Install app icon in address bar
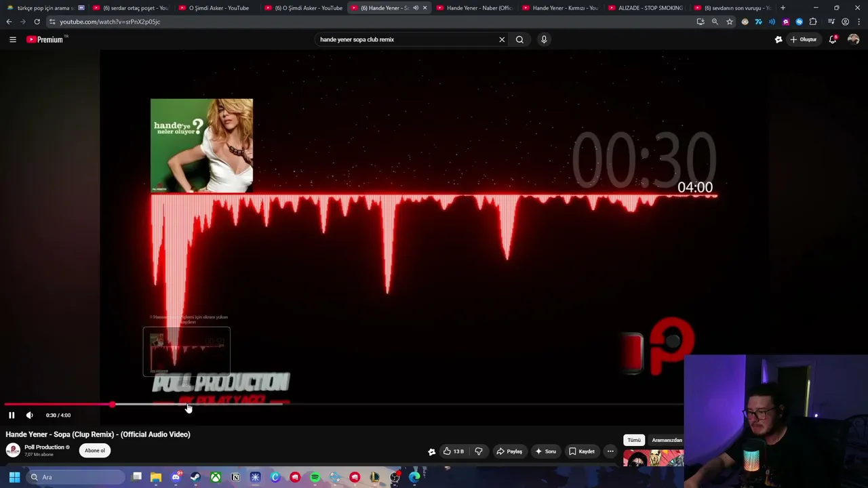The image size is (868, 488). pyautogui.click(x=701, y=22)
